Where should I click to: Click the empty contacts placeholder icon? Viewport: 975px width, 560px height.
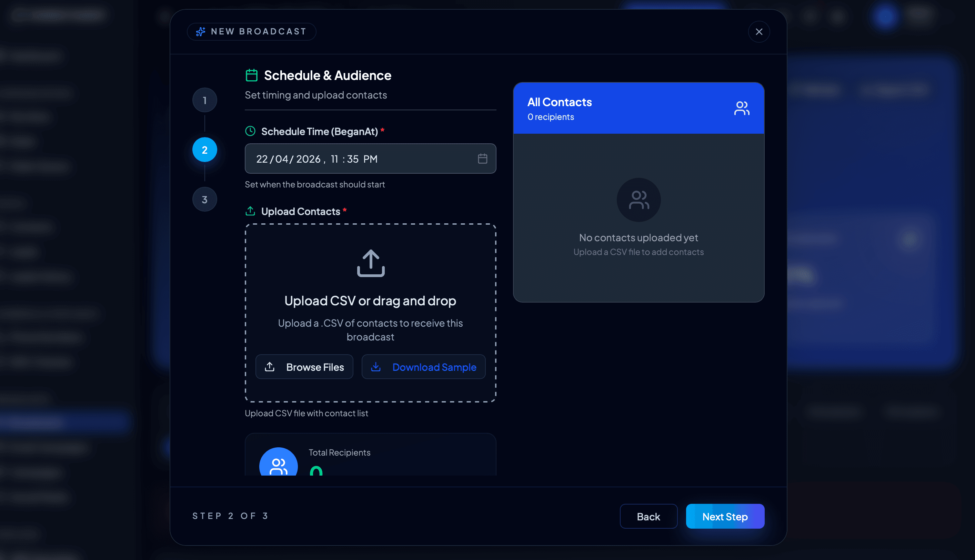[x=639, y=200]
